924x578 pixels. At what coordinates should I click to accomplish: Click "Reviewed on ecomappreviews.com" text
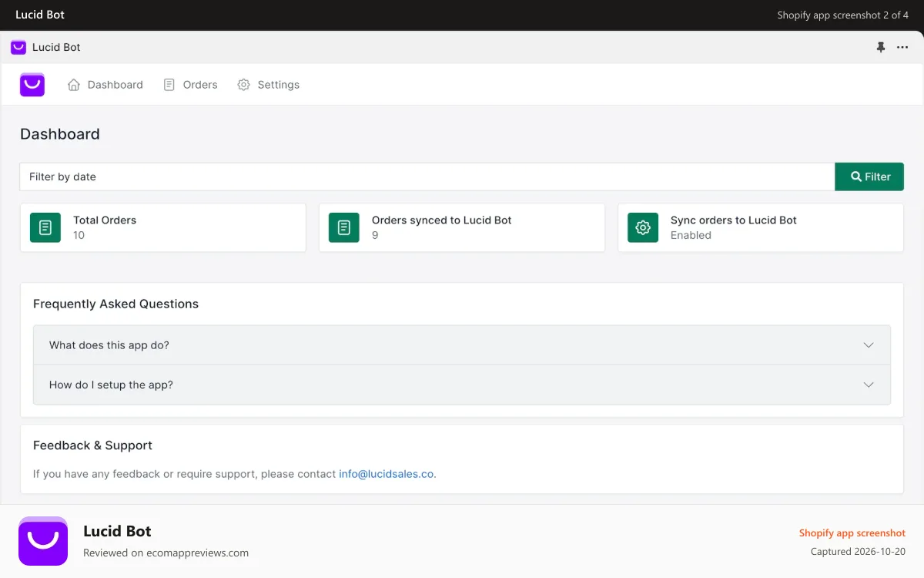point(166,553)
